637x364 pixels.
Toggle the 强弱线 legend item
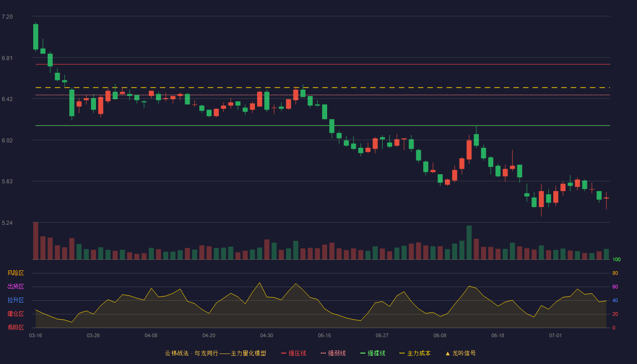click(x=333, y=353)
